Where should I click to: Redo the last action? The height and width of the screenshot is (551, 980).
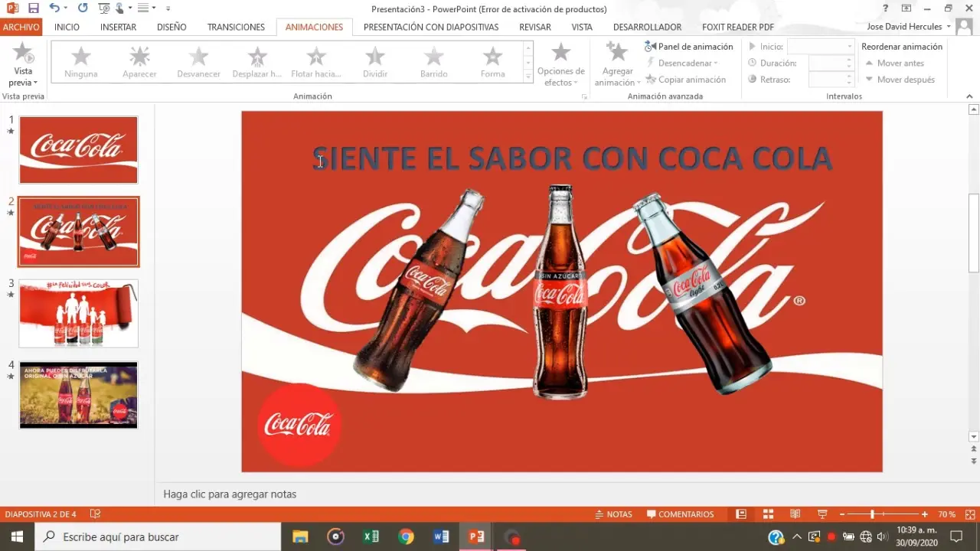(x=83, y=8)
